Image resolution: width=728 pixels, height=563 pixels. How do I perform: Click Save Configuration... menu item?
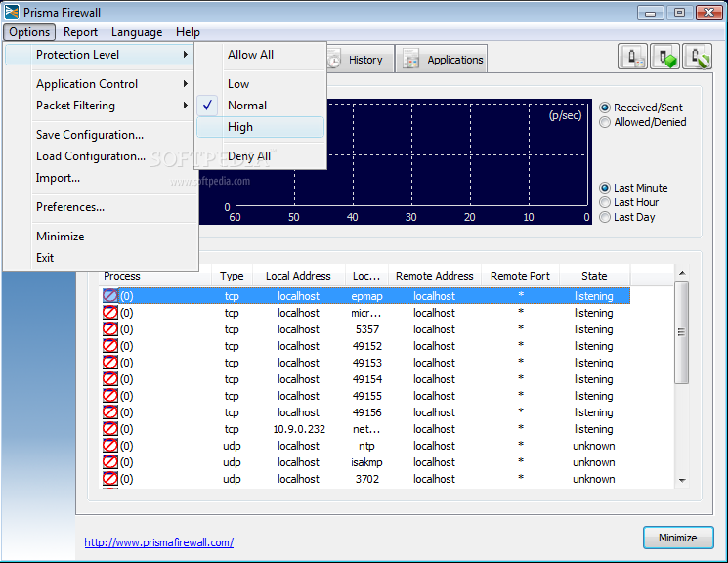coord(100,135)
